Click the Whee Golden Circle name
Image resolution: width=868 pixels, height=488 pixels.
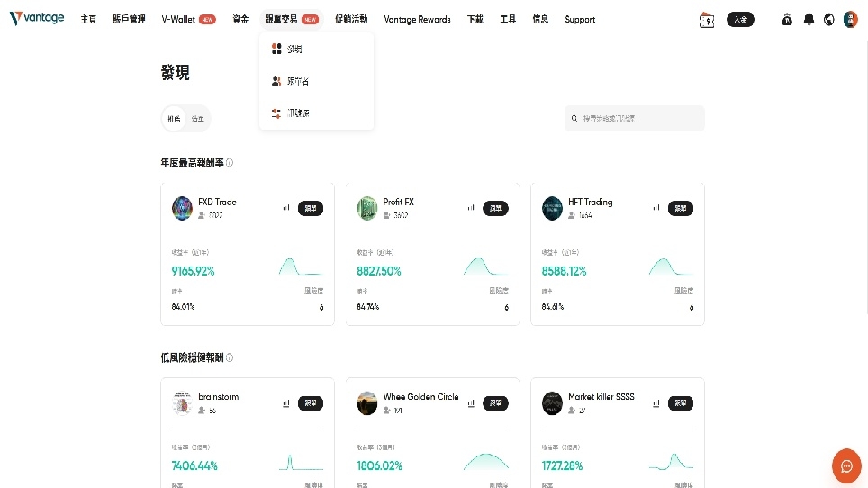(420, 397)
